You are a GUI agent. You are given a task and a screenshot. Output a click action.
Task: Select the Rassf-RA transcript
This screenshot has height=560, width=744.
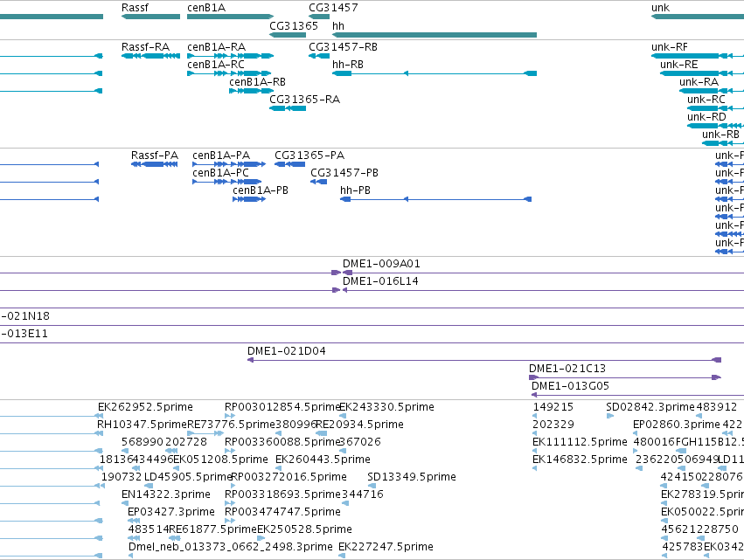click(151, 56)
